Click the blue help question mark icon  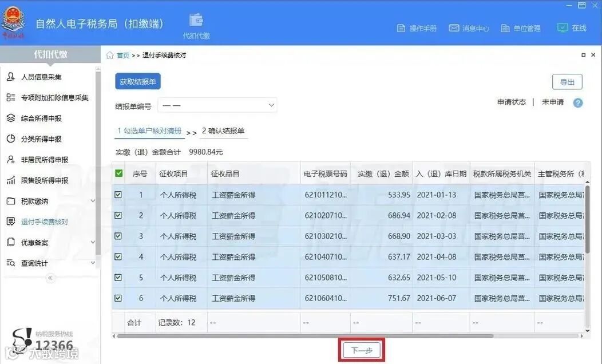click(x=578, y=103)
